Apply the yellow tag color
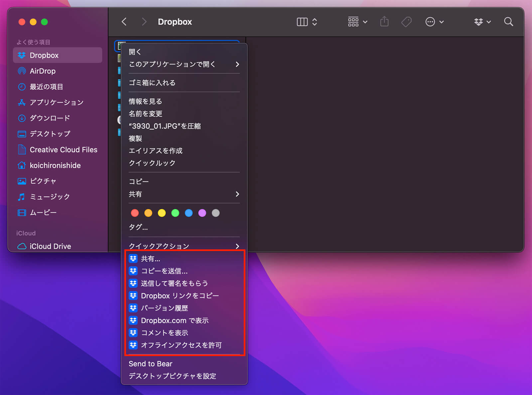 coord(162,213)
